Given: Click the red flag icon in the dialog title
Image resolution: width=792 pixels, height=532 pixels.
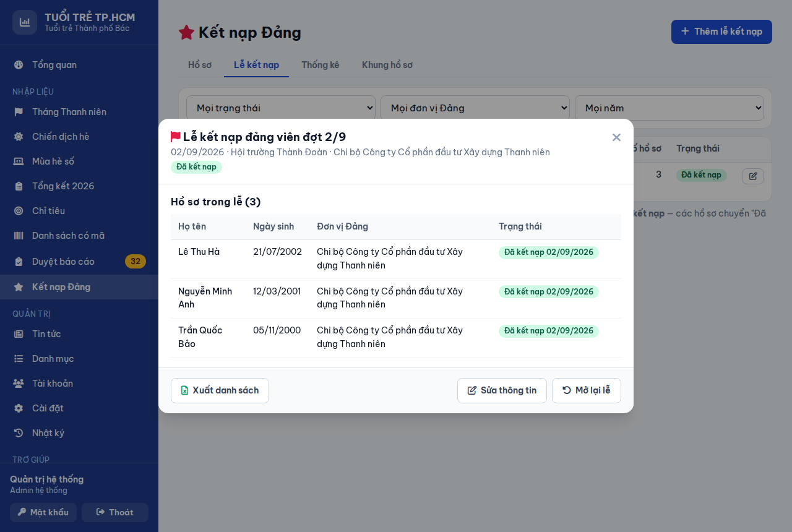Looking at the screenshot, I should point(176,137).
